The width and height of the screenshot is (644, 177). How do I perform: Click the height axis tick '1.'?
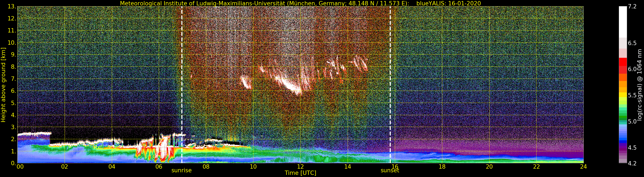coord(14,151)
